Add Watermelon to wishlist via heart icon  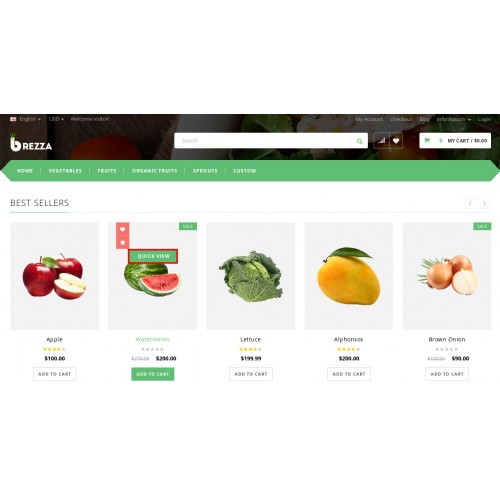123,229
